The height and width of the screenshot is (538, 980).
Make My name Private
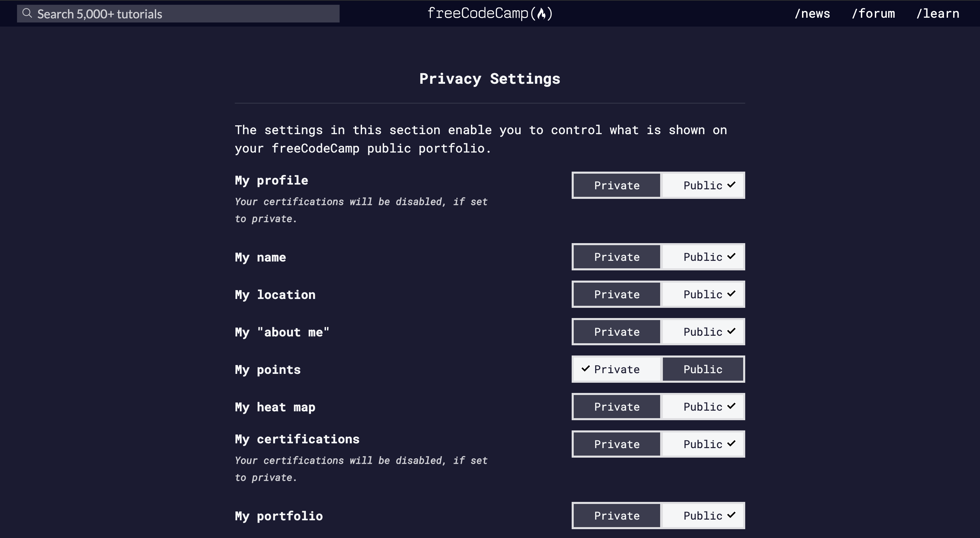(617, 257)
